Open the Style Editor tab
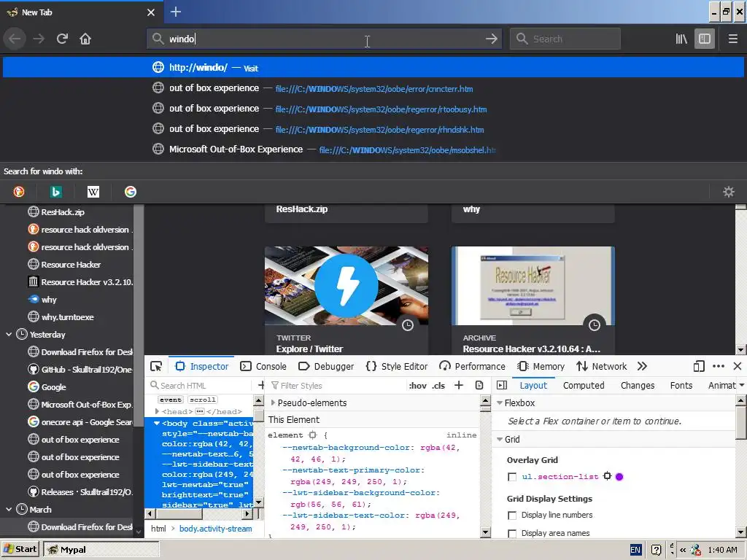 (x=396, y=366)
